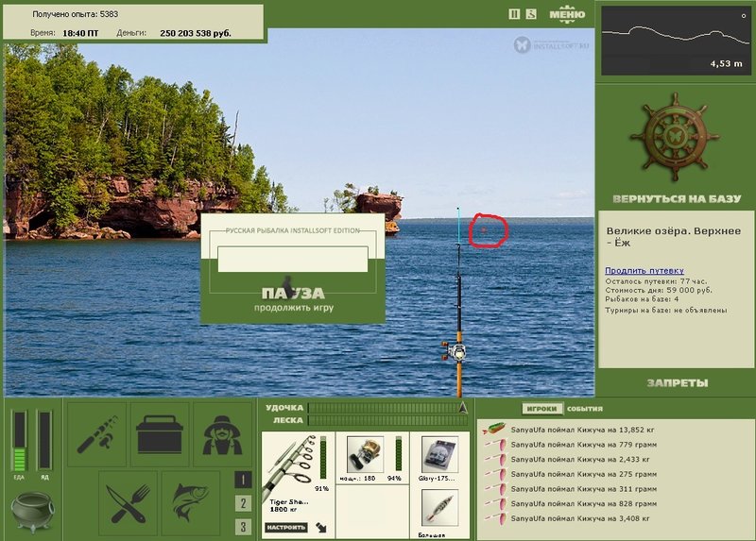Click the Tiger Shark rod thumbnail

(289, 467)
